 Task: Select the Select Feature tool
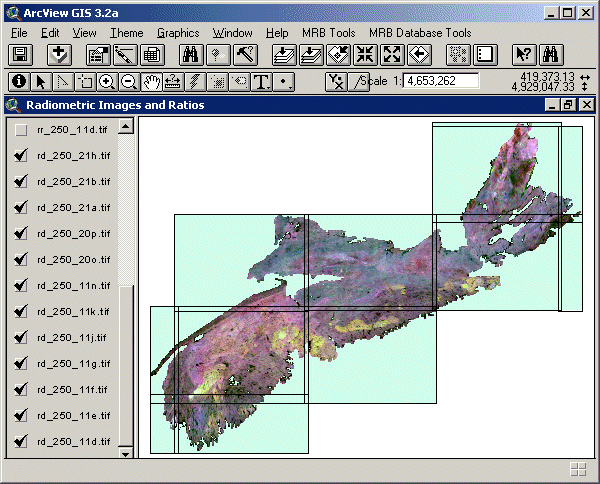(85, 81)
